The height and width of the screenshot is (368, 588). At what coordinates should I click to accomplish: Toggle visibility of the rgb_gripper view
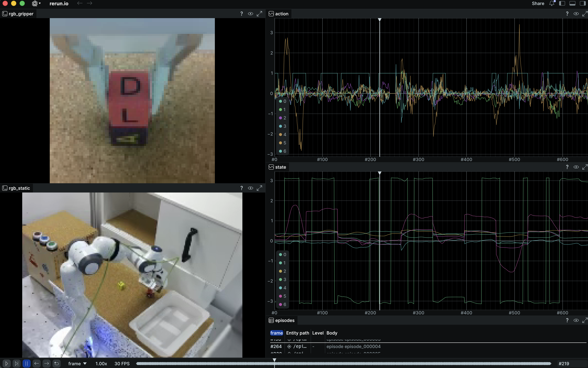click(x=250, y=14)
